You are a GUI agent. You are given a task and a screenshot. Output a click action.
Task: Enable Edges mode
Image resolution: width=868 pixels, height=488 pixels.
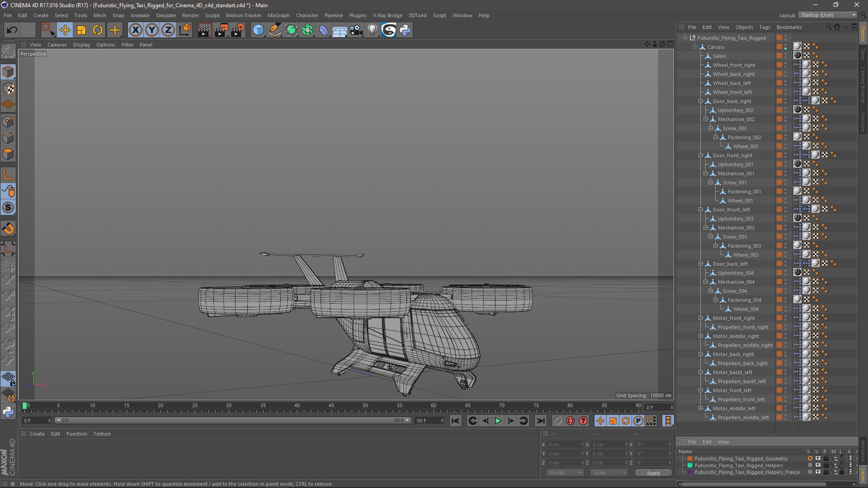point(8,138)
